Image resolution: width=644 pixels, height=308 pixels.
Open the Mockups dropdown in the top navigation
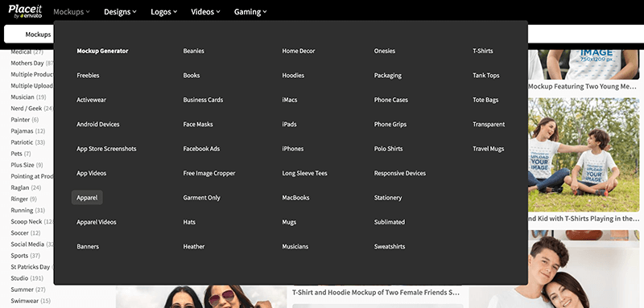coord(72,12)
